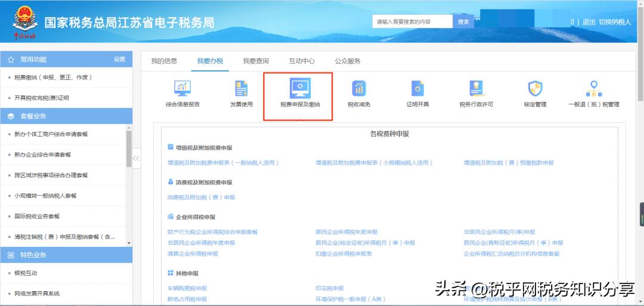The image size is (644, 306).
Task: Switch to the 公众服务 tab
Action: pos(348,61)
